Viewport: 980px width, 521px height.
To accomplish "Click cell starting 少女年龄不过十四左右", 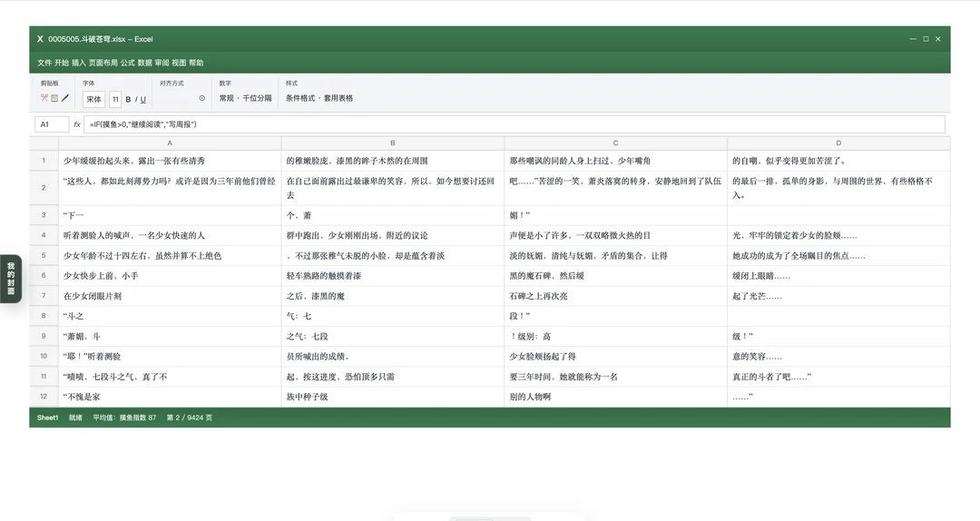I will click(x=170, y=256).
